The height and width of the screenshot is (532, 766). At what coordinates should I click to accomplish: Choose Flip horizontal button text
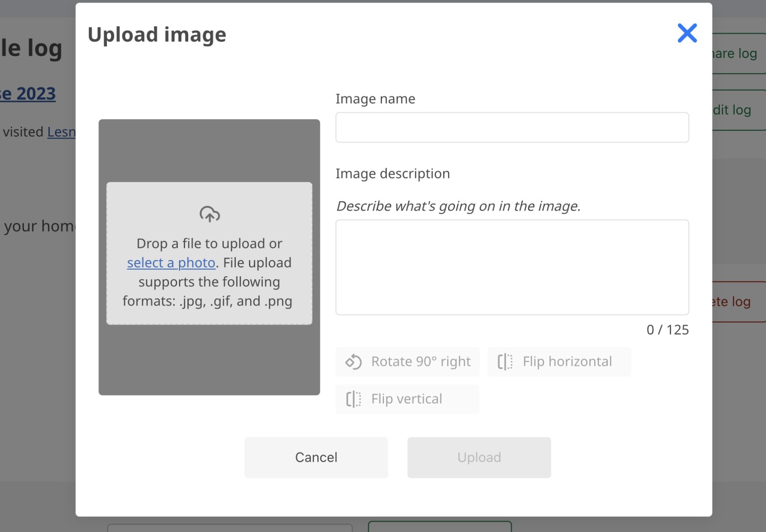pyautogui.click(x=567, y=361)
